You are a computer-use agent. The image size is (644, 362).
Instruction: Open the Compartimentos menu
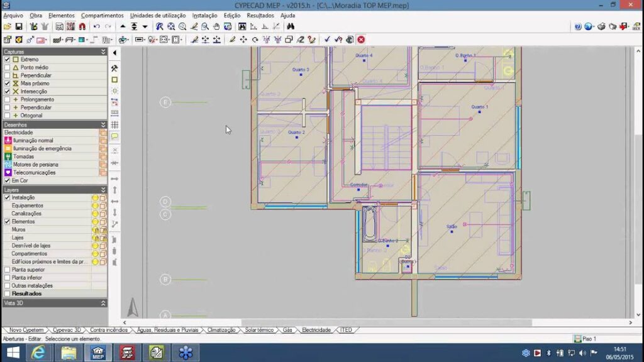pyautogui.click(x=102, y=15)
